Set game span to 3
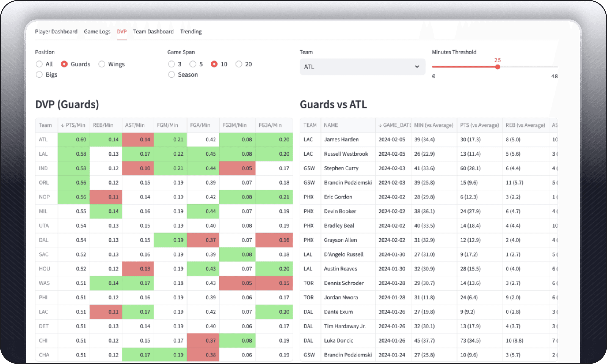The width and height of the screenshot is (607, 364). (x=171, y=64)
